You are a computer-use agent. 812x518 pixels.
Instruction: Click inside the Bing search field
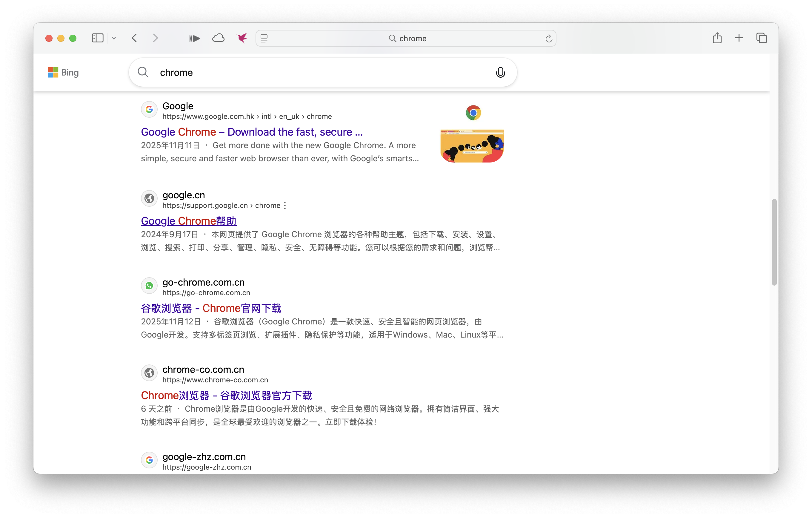coord(304,72)
